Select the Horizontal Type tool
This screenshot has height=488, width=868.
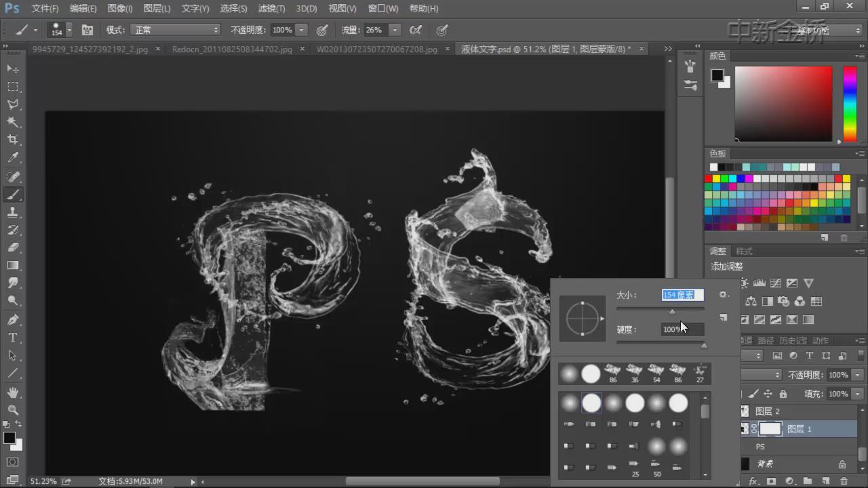tap(13, 337)
